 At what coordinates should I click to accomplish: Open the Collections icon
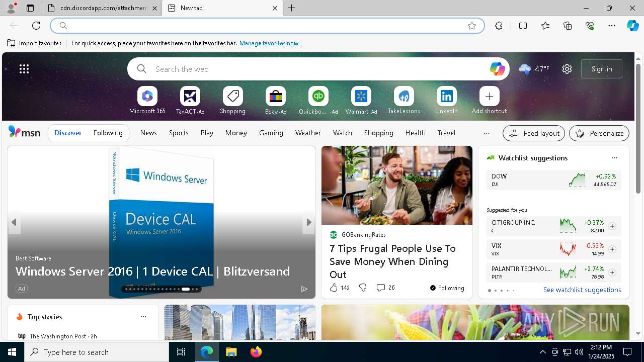coord(568,26)
